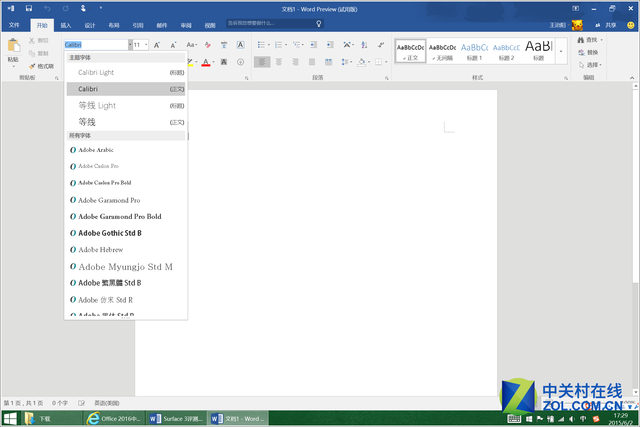Viewport: 640px width, 427px height.
Task: Apply the red font color A
Action: pyautogui.click(x=206, y=62)
